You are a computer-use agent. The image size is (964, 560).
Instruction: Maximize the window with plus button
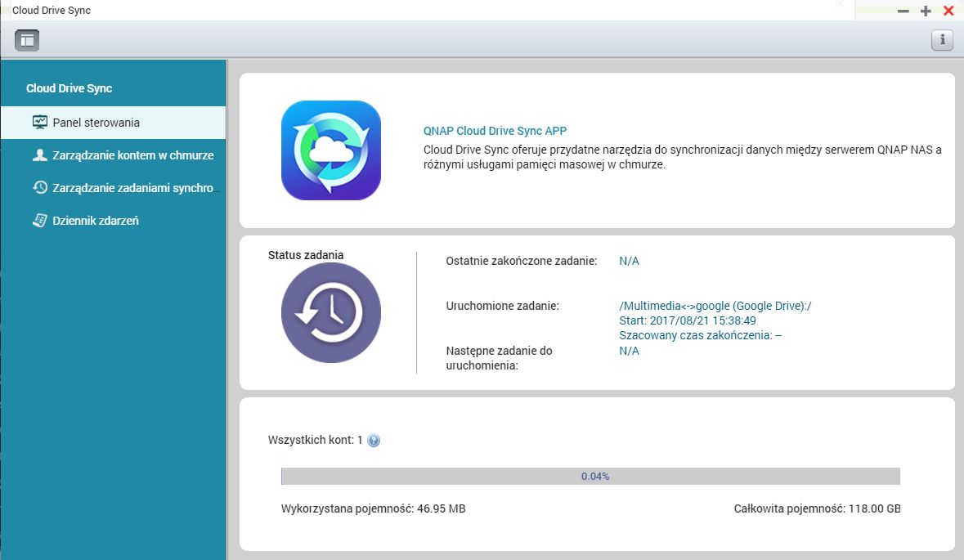[926, 11]
